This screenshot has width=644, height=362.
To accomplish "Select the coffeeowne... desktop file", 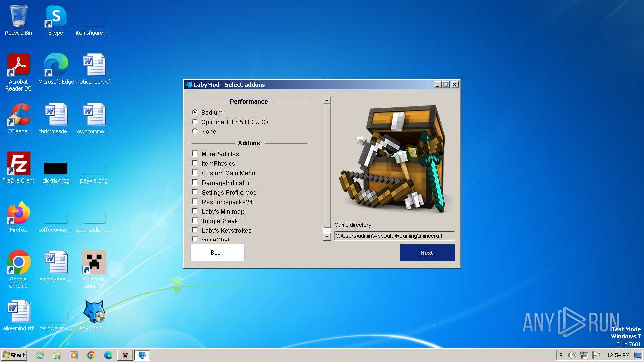I will 56,223.
